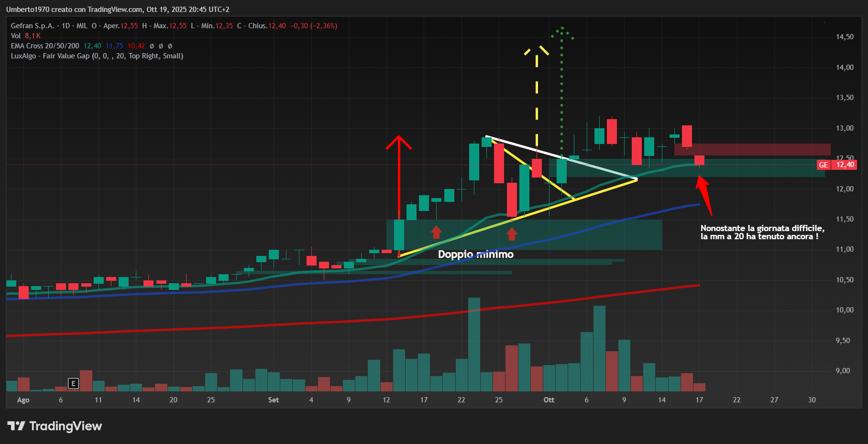The height and width of the screenshot is (444, 868).
Task: Click the 13,50 price axis label
Action: (x=845, y=98)
